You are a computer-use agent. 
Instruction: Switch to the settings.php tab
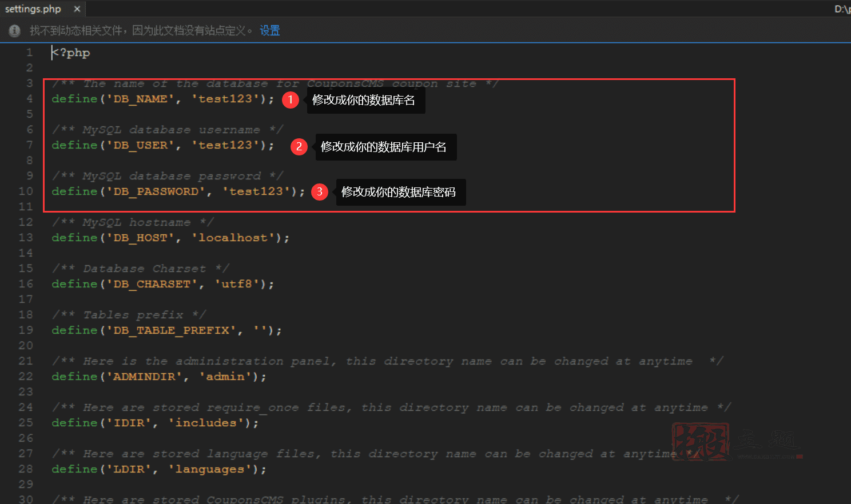point(33,9)
